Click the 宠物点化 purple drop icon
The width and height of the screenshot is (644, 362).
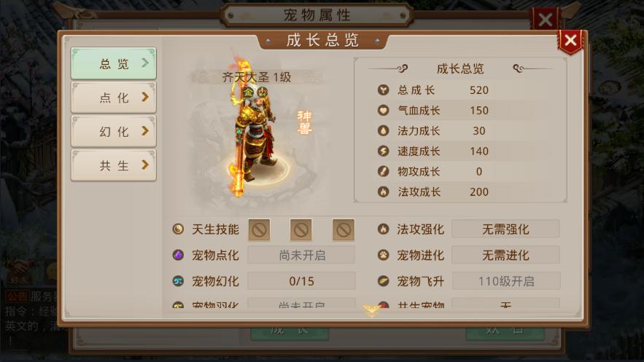point(178,255)
